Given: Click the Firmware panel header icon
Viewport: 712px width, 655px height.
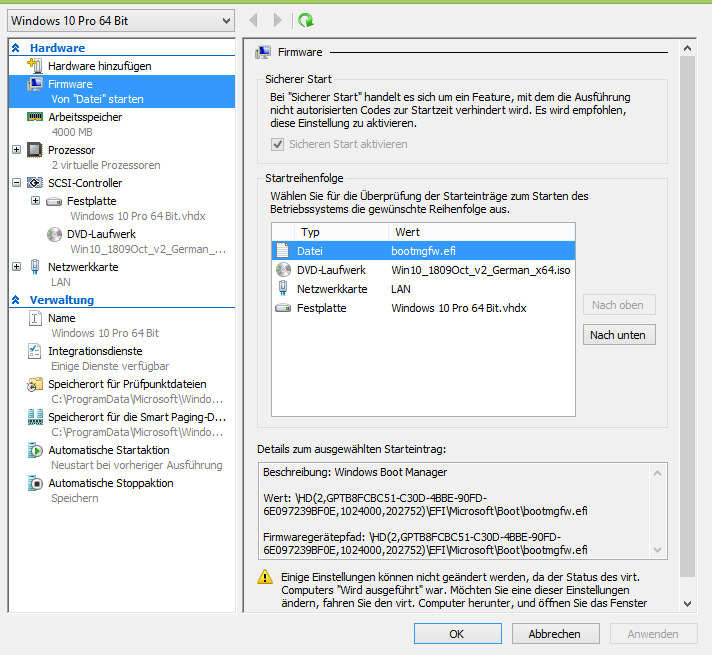Looking at the screenshot, I should click(x=263, y=52).
